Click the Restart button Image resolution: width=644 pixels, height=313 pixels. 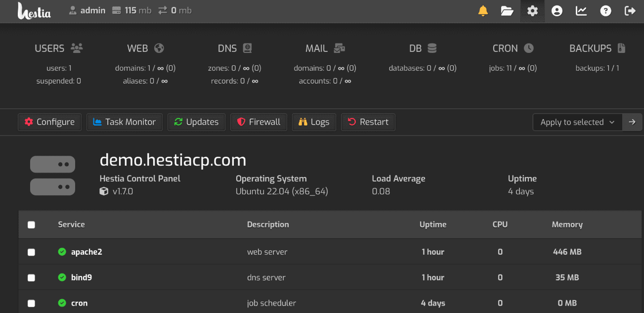pos(368,122)
